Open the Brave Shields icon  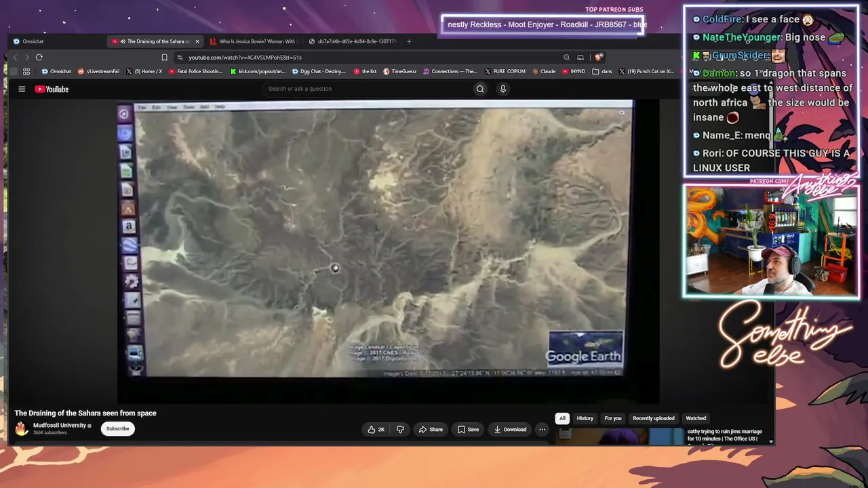(599, 58)
